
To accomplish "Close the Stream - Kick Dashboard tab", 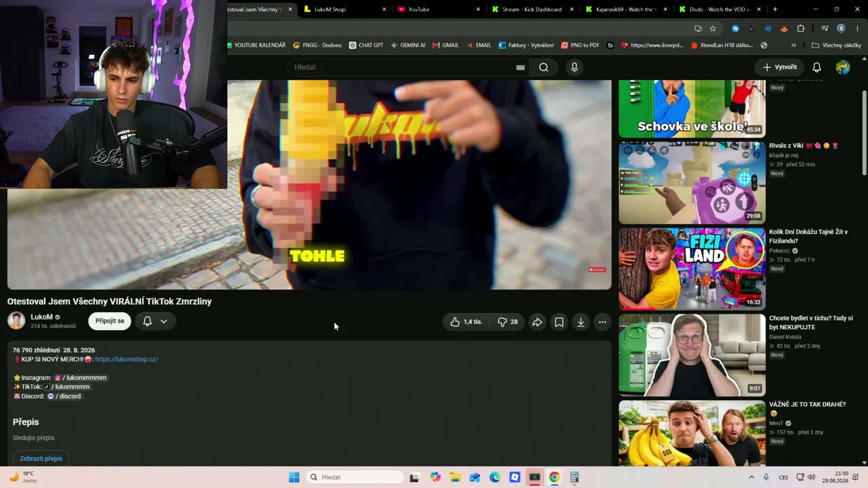I will click(572, 9).
